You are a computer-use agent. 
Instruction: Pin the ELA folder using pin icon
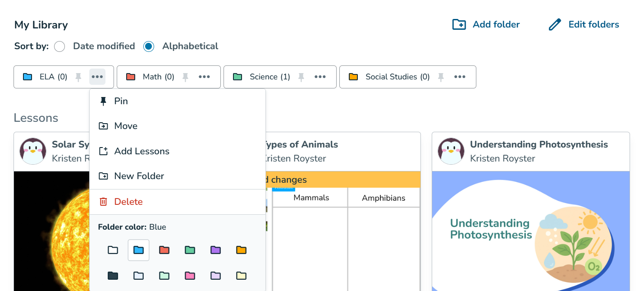pos(78,77)
